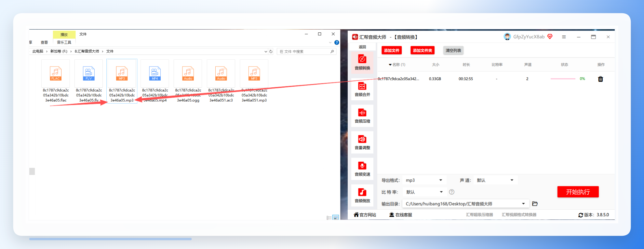The width and height of the screenshot is (644, 249).
Task: Click 8.汇帮音频大师 in the breadcrumb
Action: 87,51
